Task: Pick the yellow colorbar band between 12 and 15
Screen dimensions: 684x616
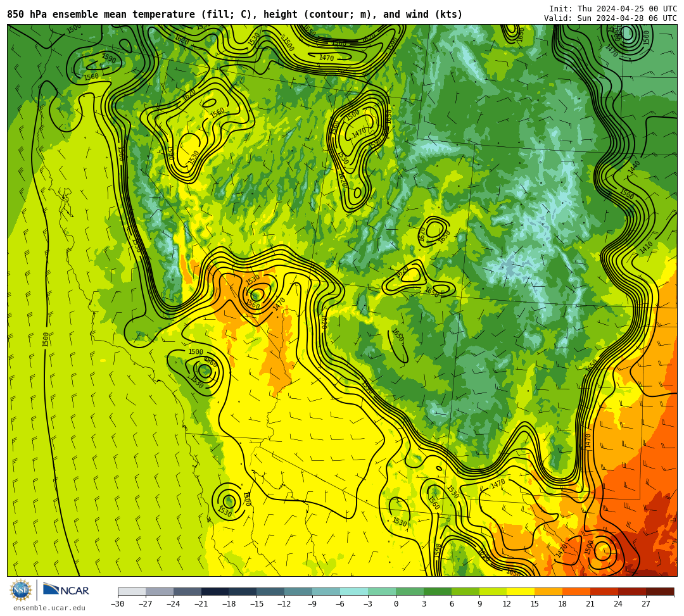Action: click(521, 591)
